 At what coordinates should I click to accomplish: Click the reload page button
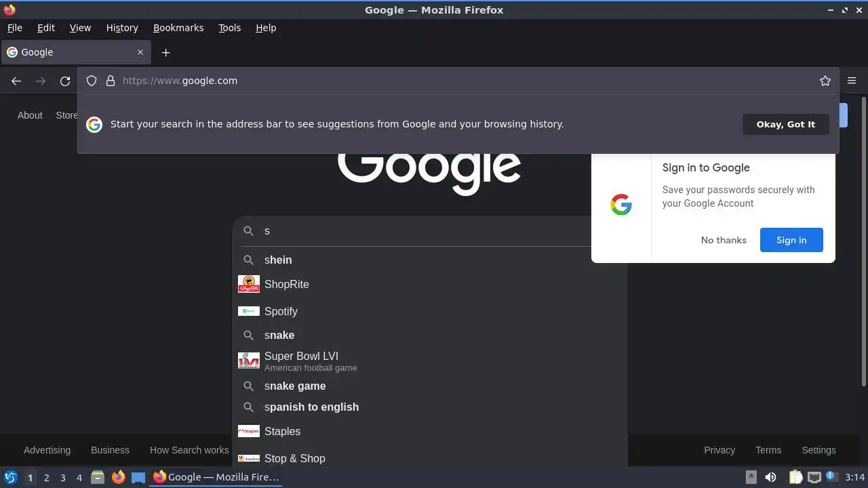65,81
